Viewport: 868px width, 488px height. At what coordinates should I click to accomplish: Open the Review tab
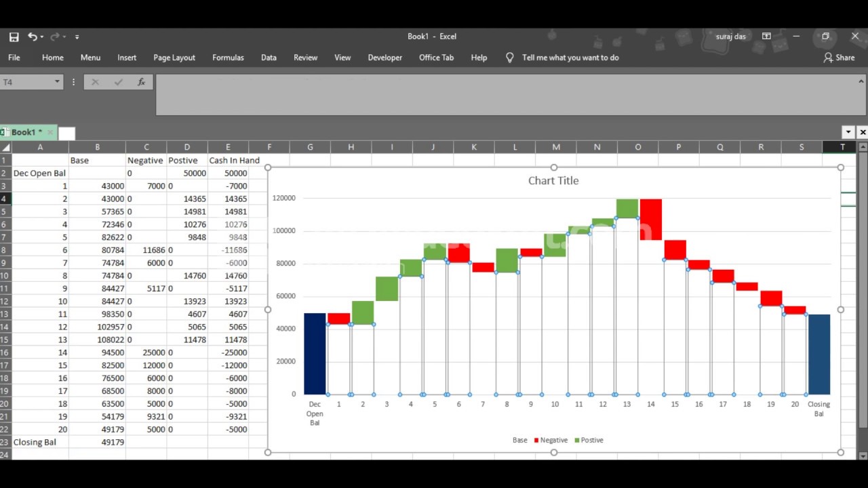click(305, 58)
